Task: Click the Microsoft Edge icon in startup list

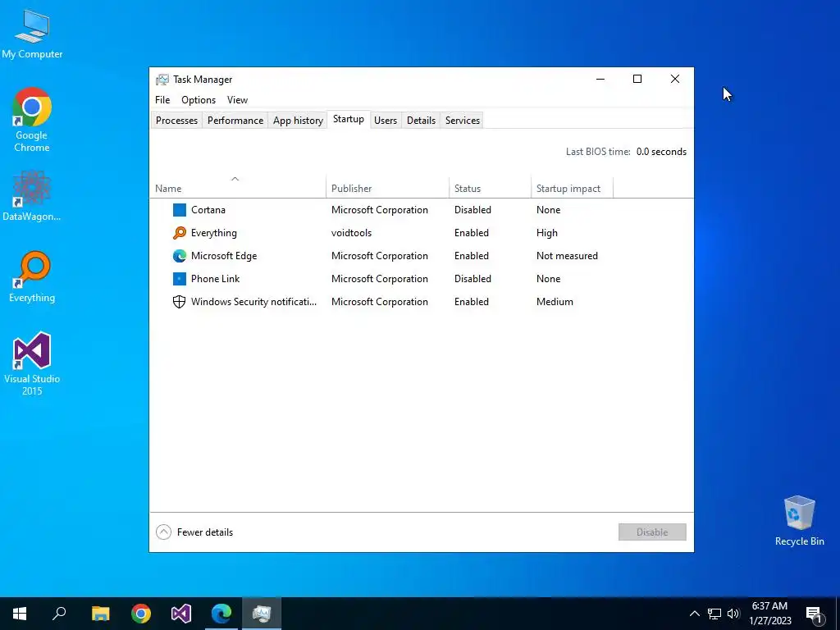Action: click(x=180, y=256)
